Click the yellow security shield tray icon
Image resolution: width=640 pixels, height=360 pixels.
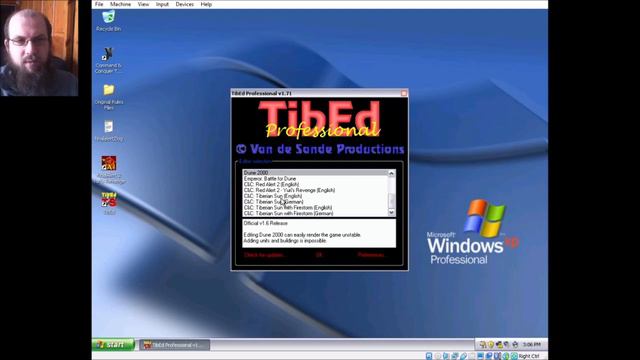491,344
